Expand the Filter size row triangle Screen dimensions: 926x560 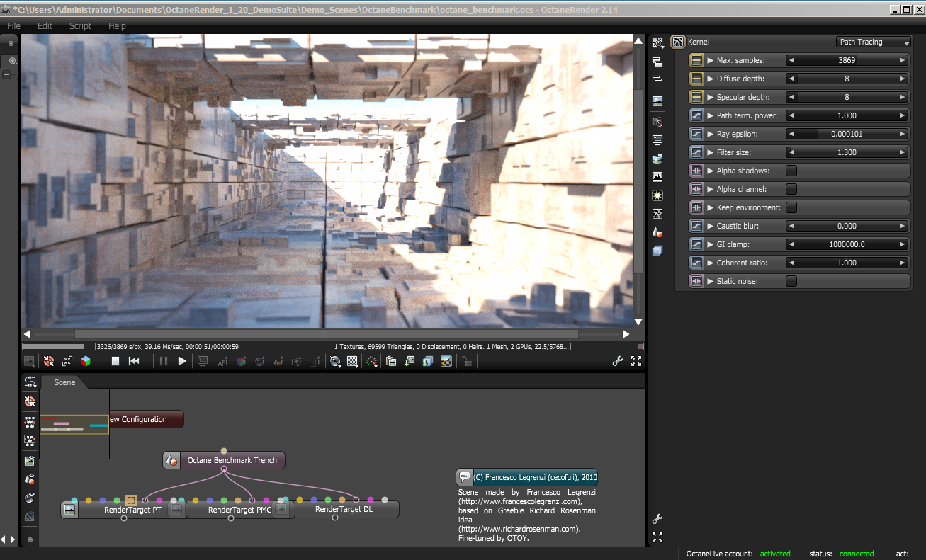(x=710, y=152)
